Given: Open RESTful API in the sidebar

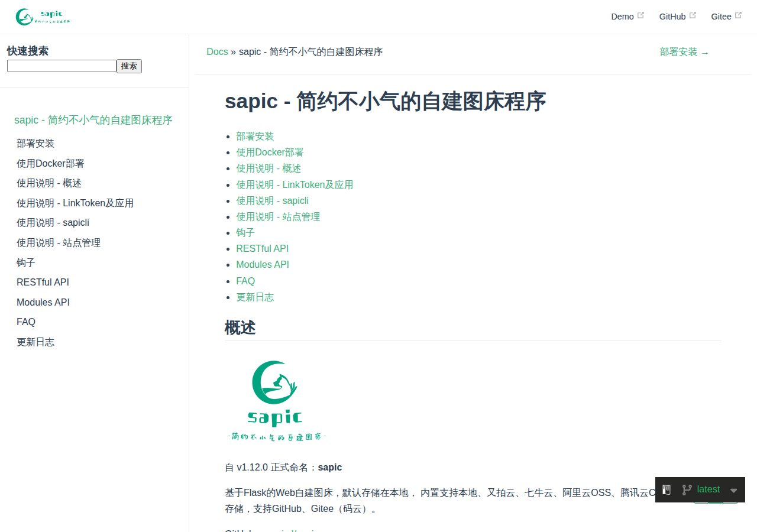Looking at the screenshot, I should 43,283.
